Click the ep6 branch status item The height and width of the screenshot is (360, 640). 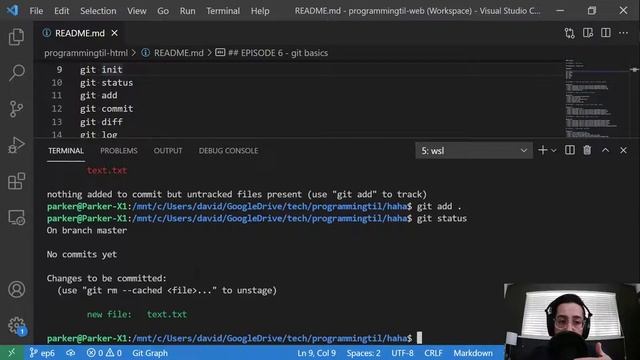[42, 353]
